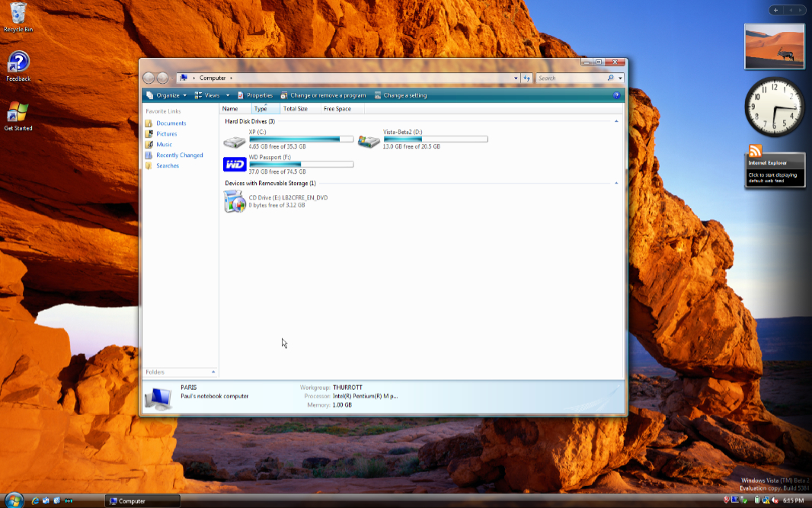Image resolution: width=812 pixels, height=508 pixels.
Task: Click the sidebar add gadget plus button
Action: point(775,10)
